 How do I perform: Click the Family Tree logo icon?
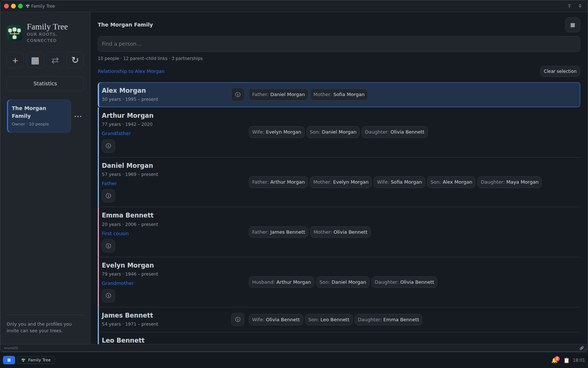(x=15, y=33)
